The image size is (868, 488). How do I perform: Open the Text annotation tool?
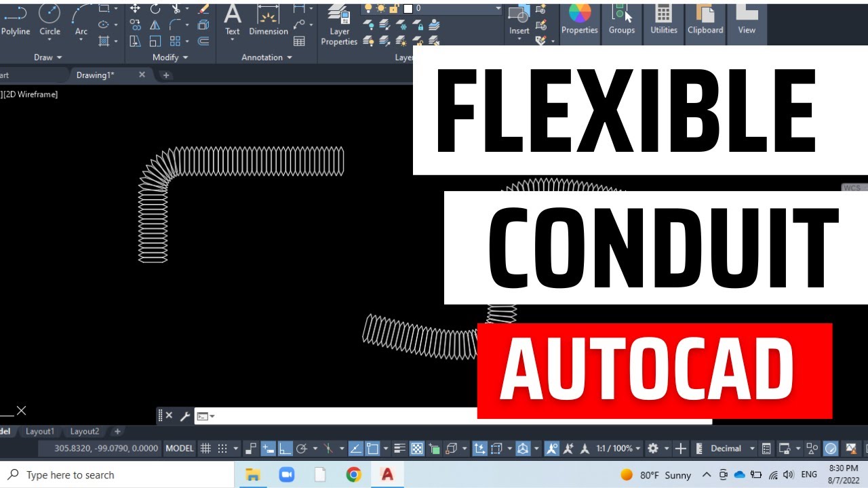[233, 18]
